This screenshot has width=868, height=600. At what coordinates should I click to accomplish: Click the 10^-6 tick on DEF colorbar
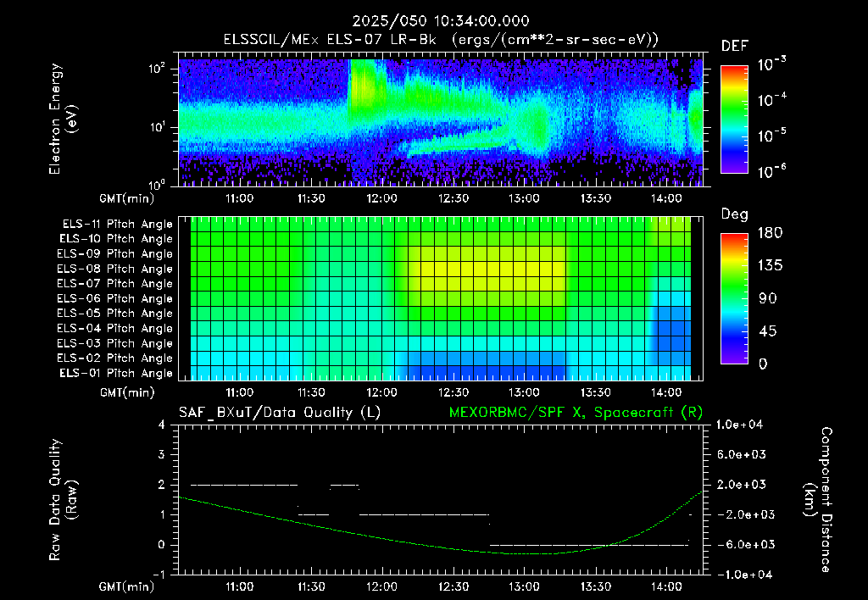(x=771, y=170)
